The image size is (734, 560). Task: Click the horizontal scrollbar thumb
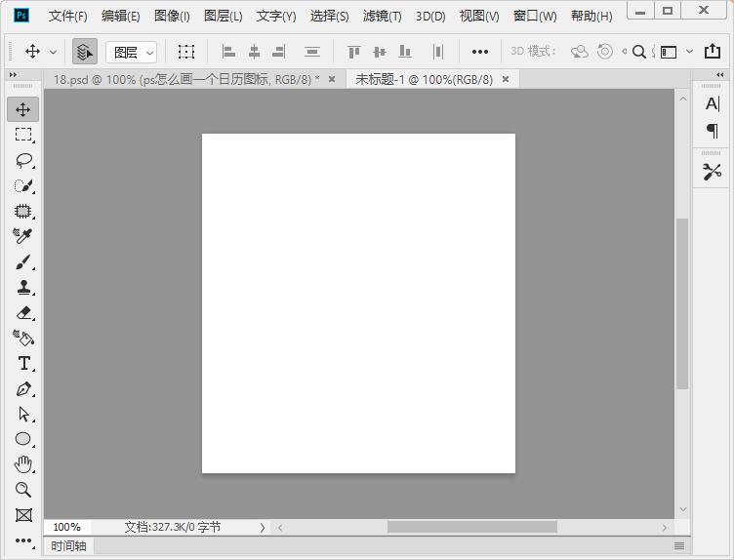[471, 527]
